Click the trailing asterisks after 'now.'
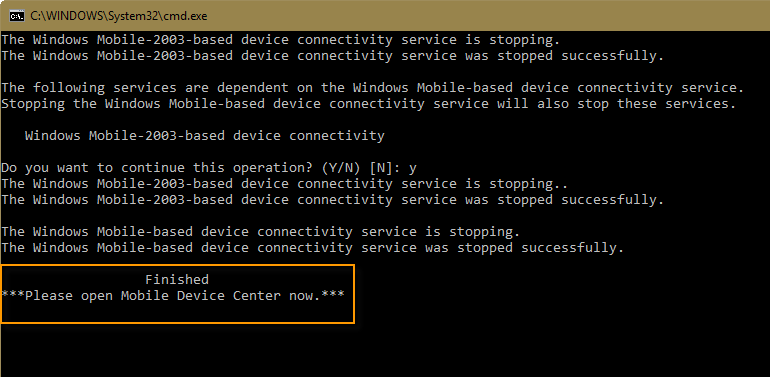 (x=333, y=296)
